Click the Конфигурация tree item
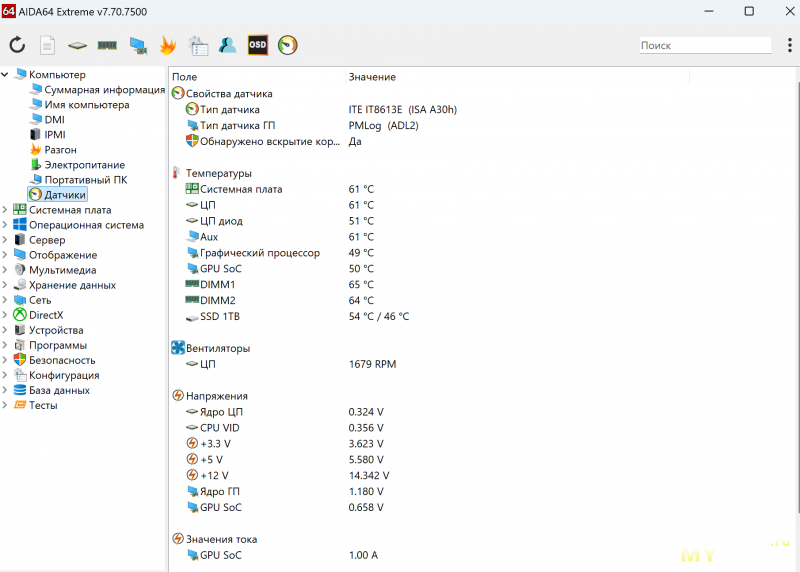 tap(57, 375)
